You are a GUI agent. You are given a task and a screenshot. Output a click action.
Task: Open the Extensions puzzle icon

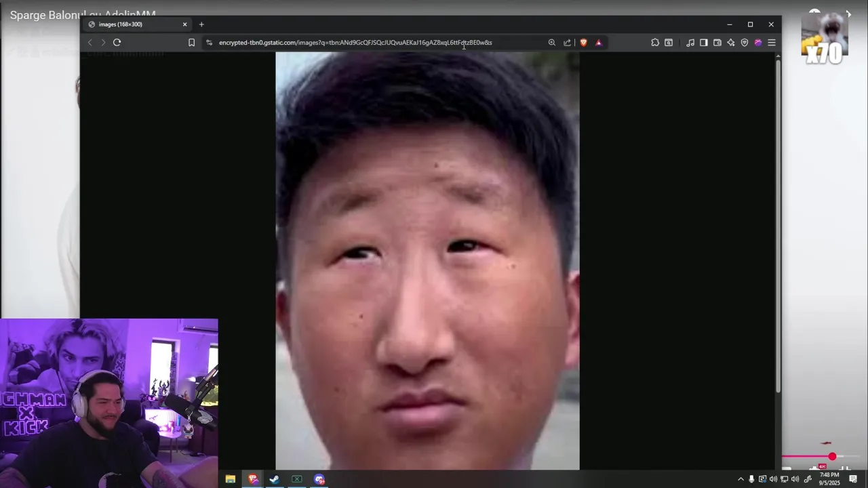click(655, 42)
